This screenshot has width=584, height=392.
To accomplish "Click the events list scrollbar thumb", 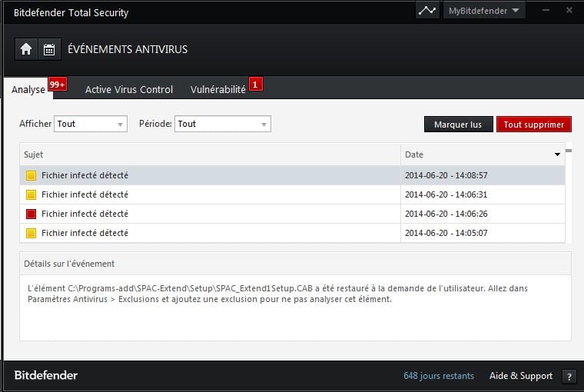I will [569, 151].
